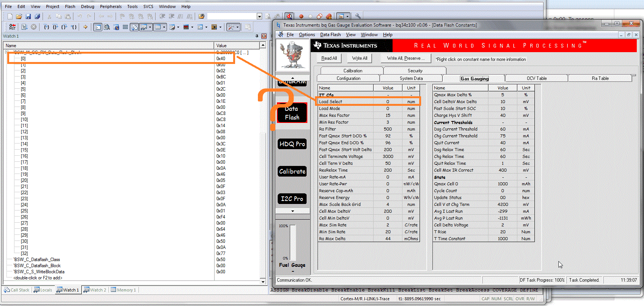Click the Run to Cursor Line icon
The image size is (644, 306).
(x=74, y=27)
